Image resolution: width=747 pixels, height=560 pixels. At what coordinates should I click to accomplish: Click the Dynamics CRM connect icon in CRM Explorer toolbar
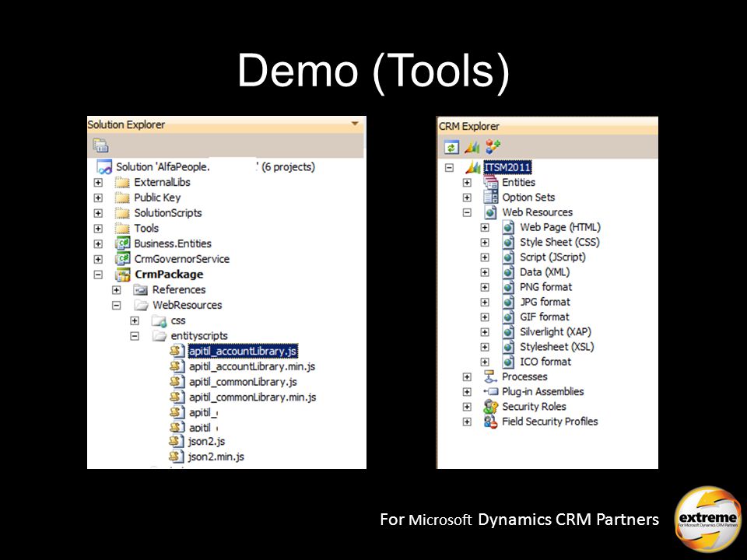[x=472, y=147]
